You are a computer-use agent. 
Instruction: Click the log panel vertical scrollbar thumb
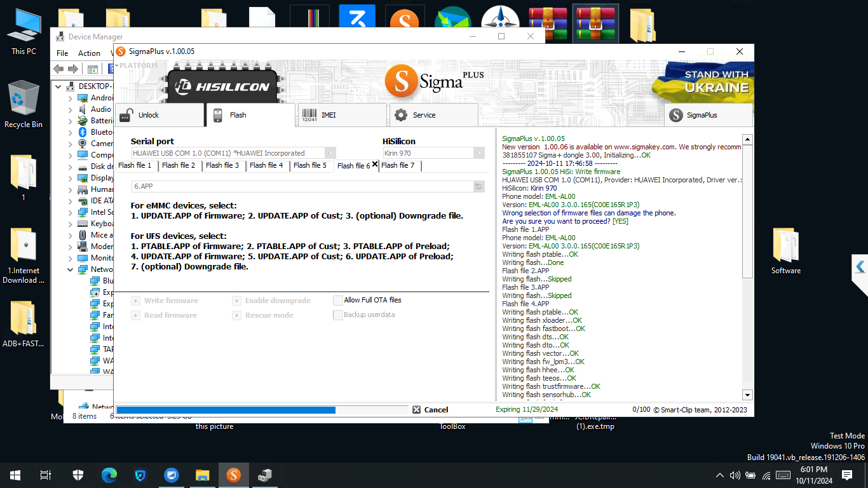pyautogui.click(x=747, y=211)
